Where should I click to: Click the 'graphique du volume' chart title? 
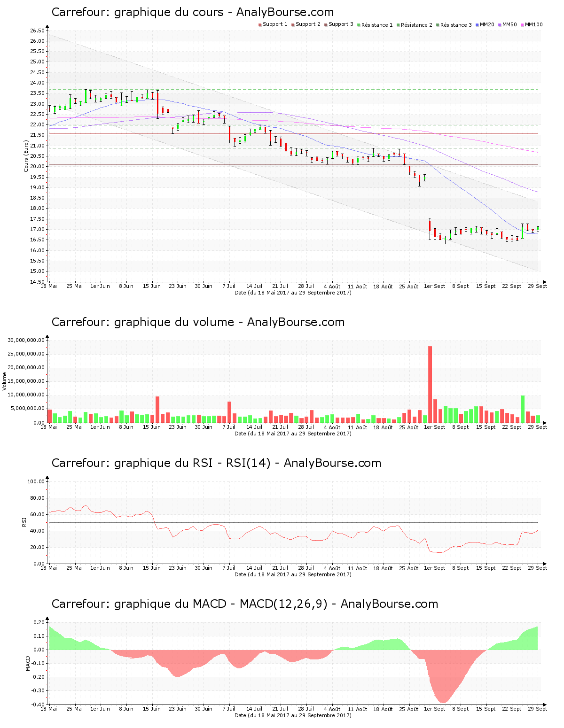point(198,322)
